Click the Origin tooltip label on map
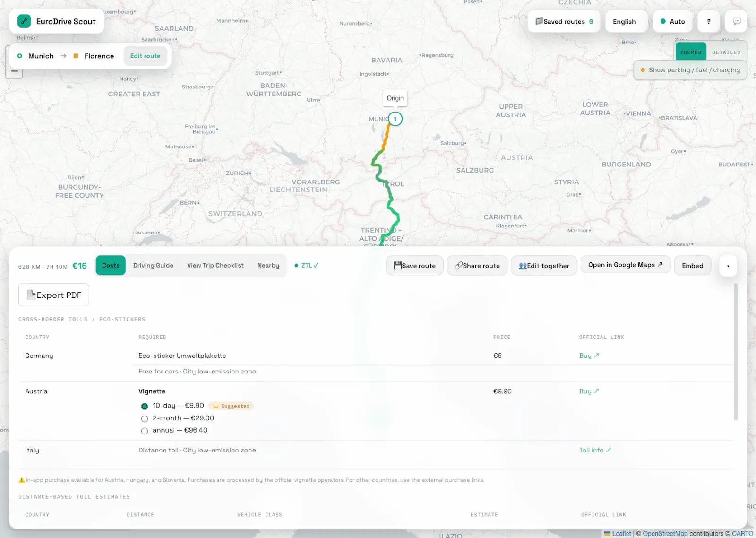This screenshot has height=538, width=756. click(x=395, y=98)
